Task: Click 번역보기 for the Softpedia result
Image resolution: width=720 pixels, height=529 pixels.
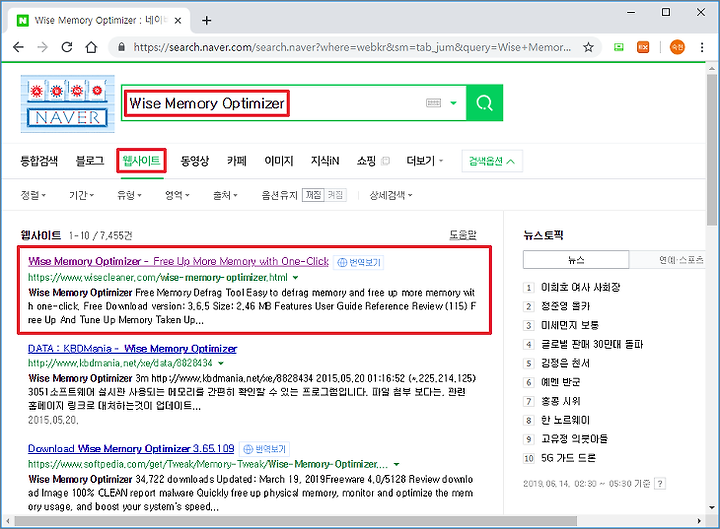Action: [x=264, y=449]
